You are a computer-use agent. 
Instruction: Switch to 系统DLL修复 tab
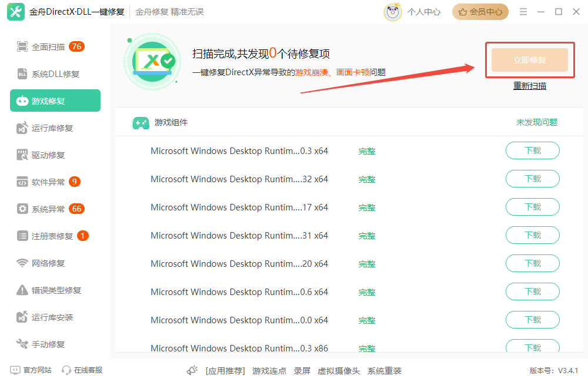coord(55,74)
